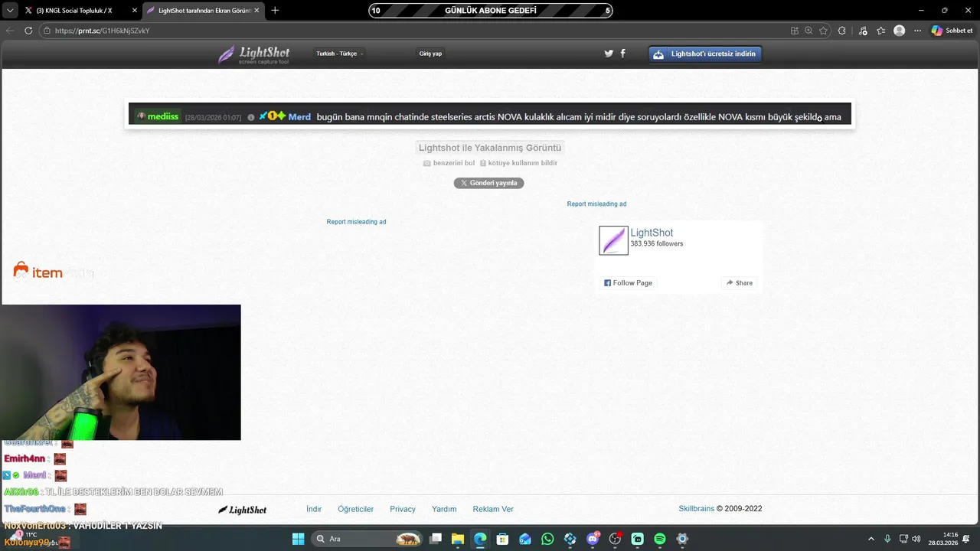Screen dimensions: 980x551
Task: Click the left Report misleading ad link
Action: tap(356, 222)
